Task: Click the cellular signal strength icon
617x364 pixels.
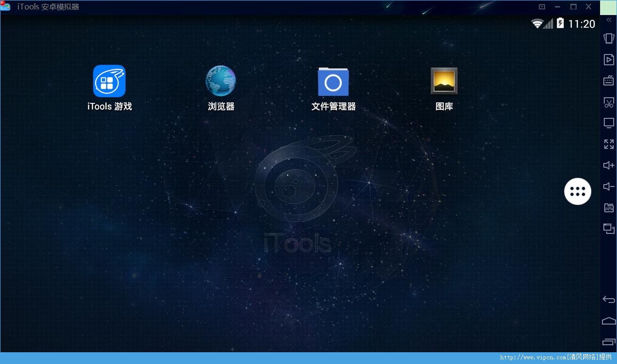Action: coord(548,23)
